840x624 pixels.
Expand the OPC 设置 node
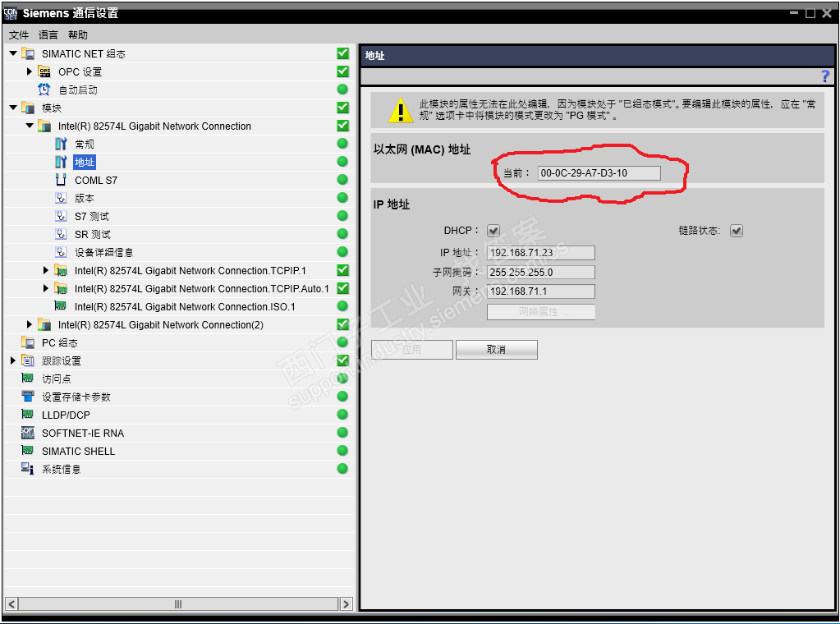click(30, 71)
